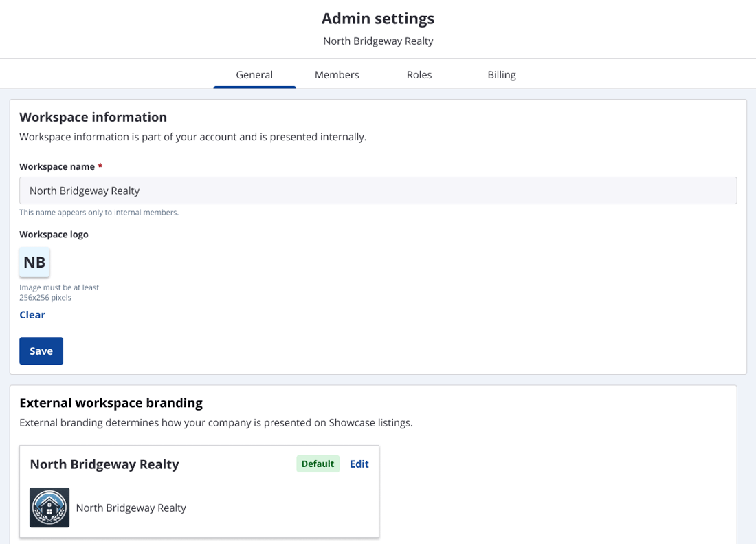Select the North Bridgeway Realty text in the name field
756x544 pixels.
pyautogui.click(x=82, y=191)
